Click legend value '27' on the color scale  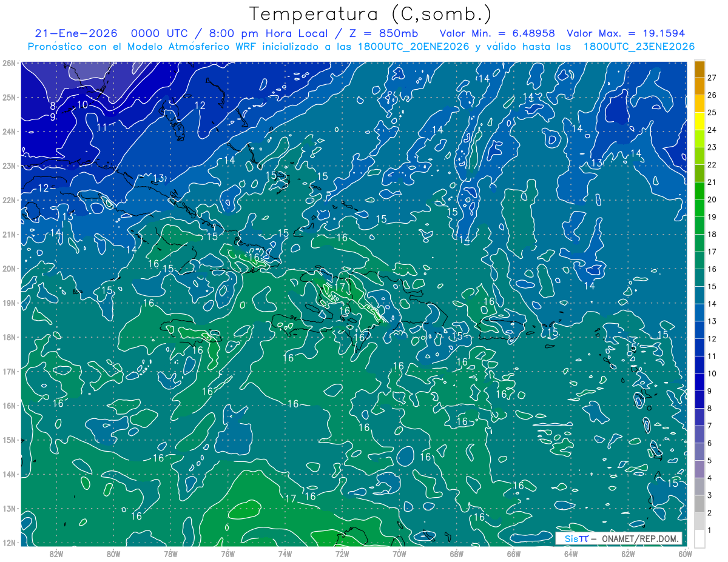(712, 78)
